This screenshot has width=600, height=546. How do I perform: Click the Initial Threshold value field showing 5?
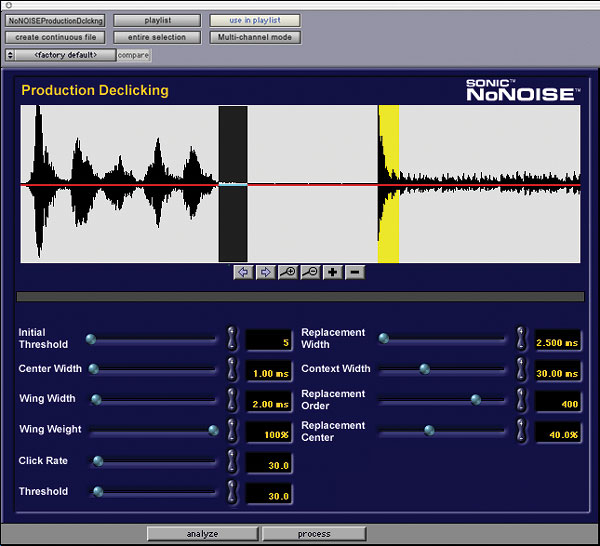[269, 340]
